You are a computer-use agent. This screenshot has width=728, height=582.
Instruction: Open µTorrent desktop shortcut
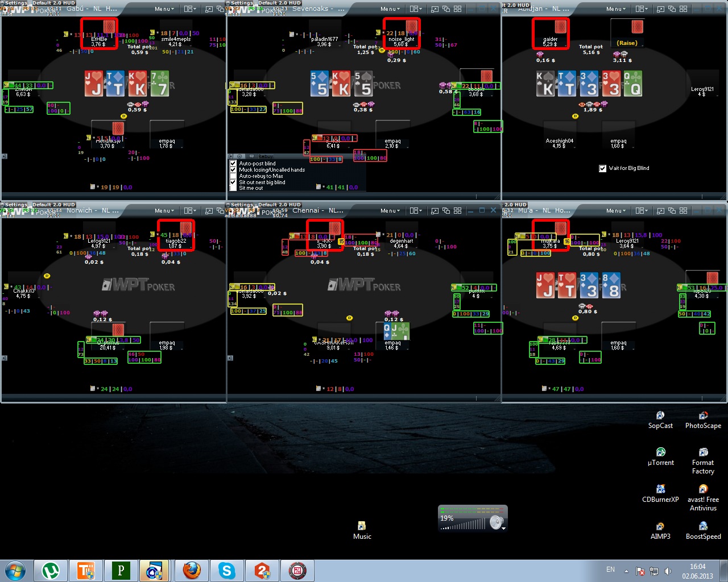[x=660, y=457]
